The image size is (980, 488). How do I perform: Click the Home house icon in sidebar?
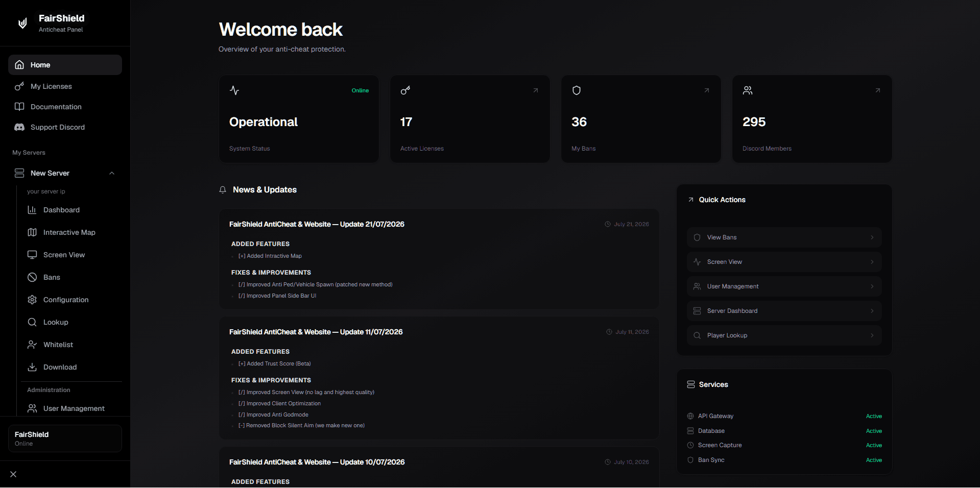click(x=19, y=65)
